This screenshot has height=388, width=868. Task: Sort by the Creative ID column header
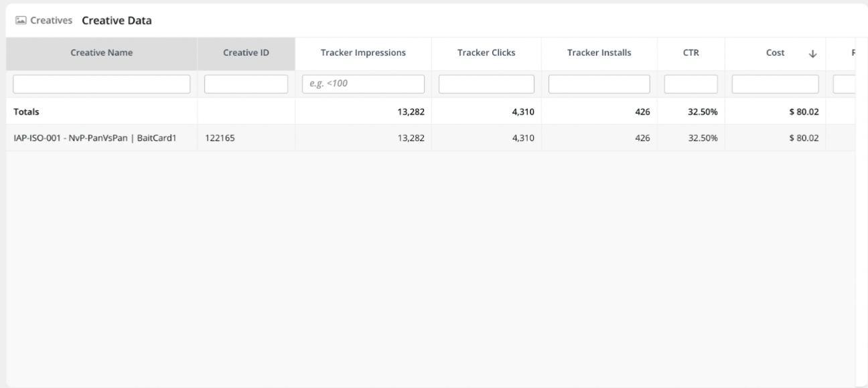tap(246, 54)
